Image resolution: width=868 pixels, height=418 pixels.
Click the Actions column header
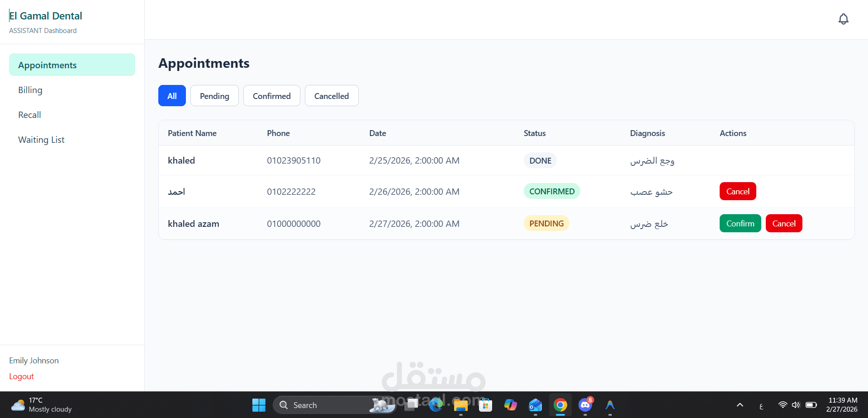733,133
